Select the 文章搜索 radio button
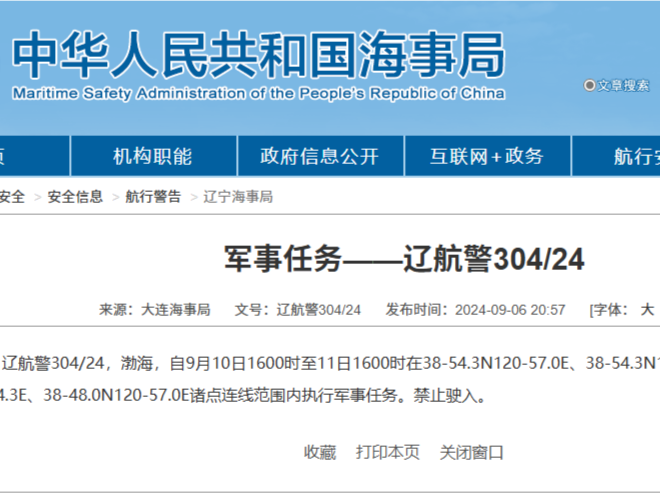The height and width of the screenshot is (496, 660). coord(589,85)
